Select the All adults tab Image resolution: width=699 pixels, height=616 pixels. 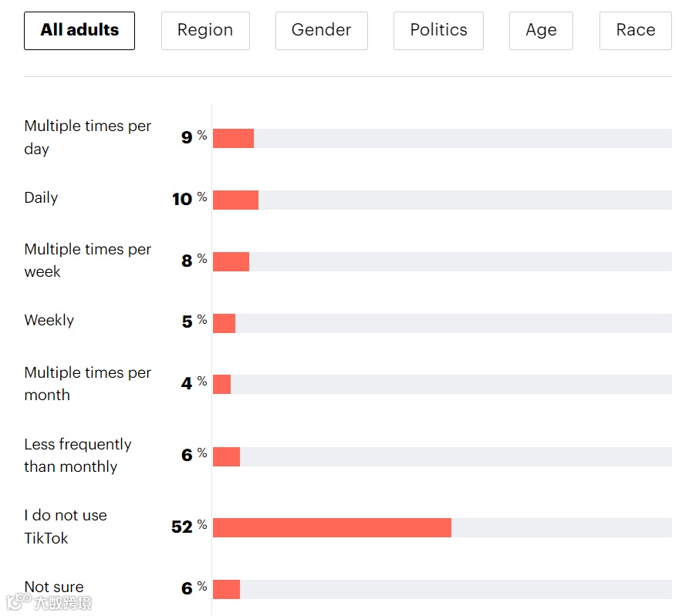(x=79, y=31)
